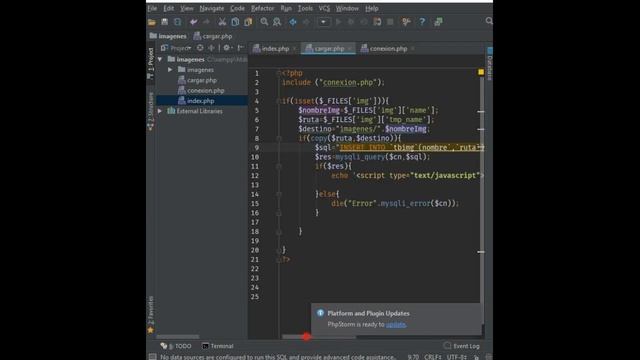This screenshot has width=640, height=360.
Task: Click the green tasks toolbar icon
Action: pyautogui.click(x=438, y=22)
